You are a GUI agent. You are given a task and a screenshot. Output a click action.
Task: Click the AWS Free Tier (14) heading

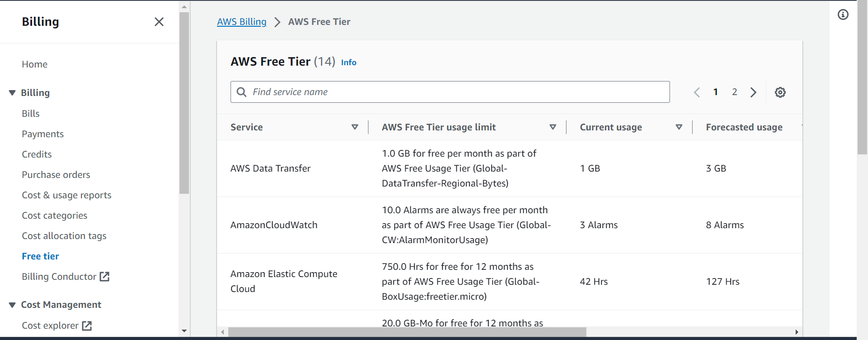coord(283,62)
